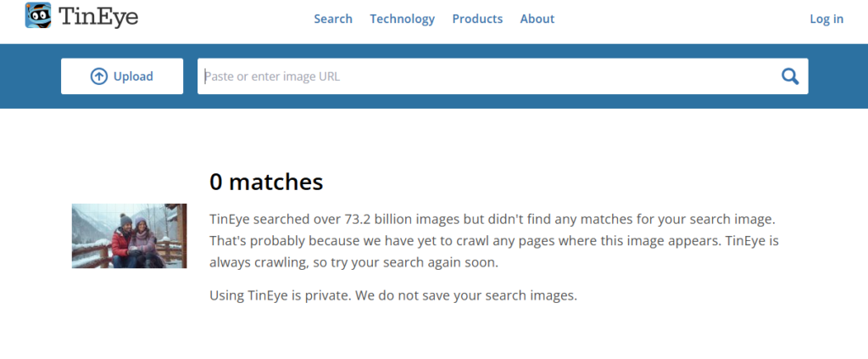The image size is (868, 359).
Task: Open the Technology page
Action: 402,19
